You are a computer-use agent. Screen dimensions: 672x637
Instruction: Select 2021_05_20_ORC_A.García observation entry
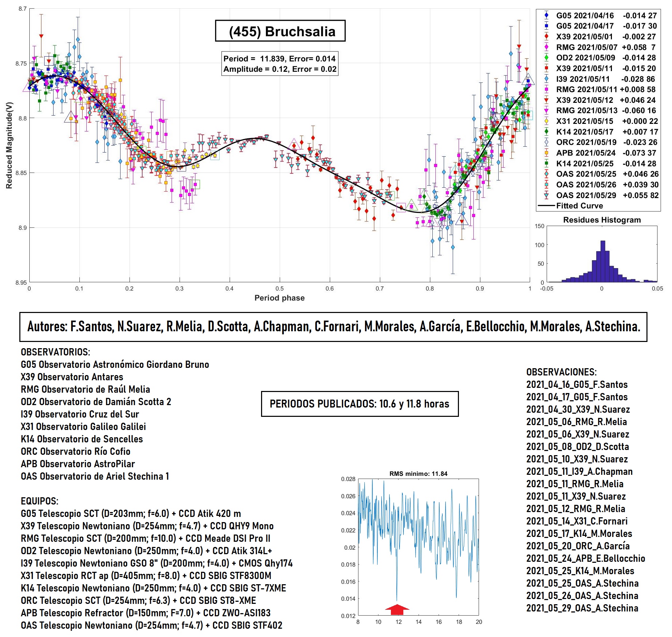click(578, 546)
